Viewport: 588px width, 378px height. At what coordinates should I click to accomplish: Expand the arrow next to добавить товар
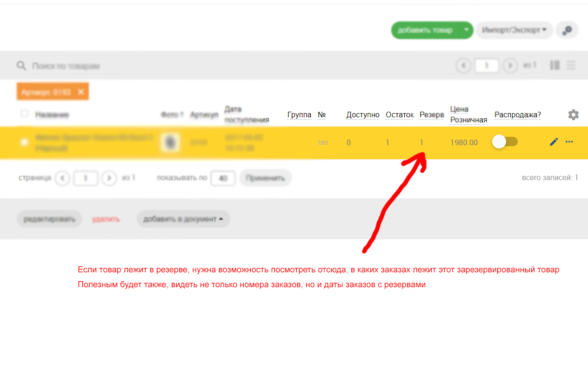[467, 30]
